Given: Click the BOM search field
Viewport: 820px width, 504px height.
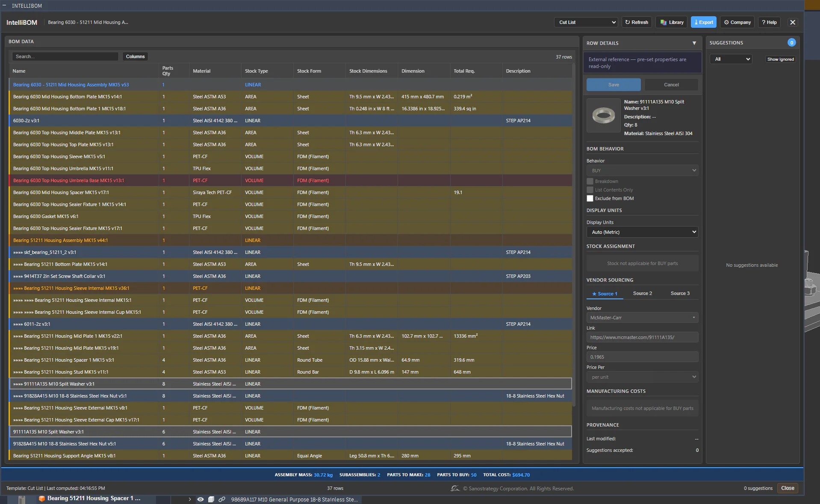Looking at the screenshot, I should click(x=65, y=56).
